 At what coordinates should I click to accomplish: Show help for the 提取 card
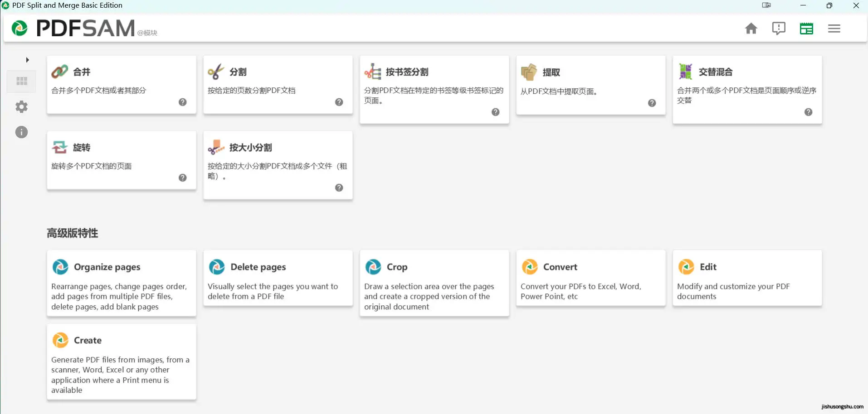coord(652,103)
